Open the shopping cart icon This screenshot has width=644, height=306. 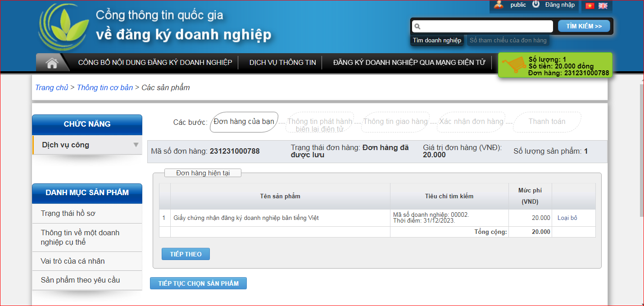(x=514, y=65)
